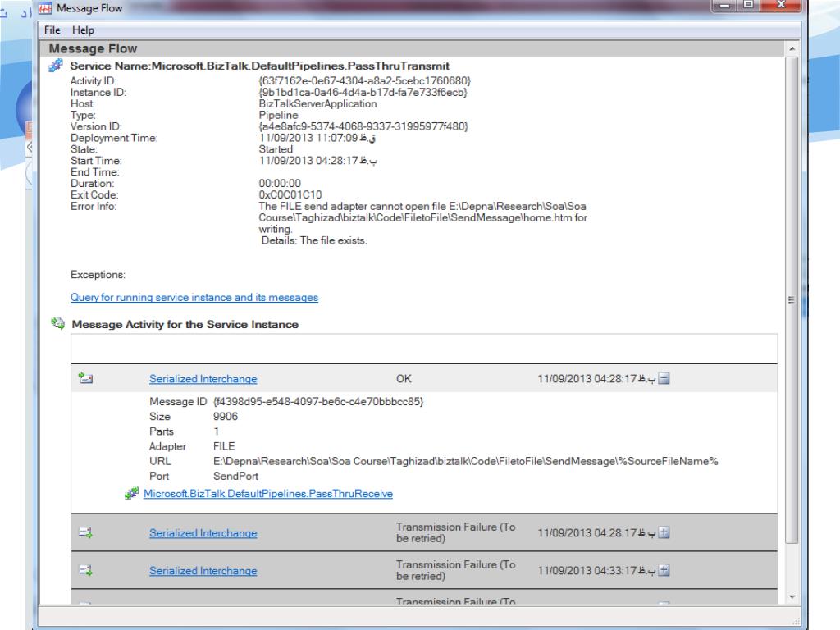The height and width of the screenshot is (630, 840).
Task: Open the Microsoft.BizTalk.DefaultPipelines.PassThruReceive link
Action: (268, 493)
